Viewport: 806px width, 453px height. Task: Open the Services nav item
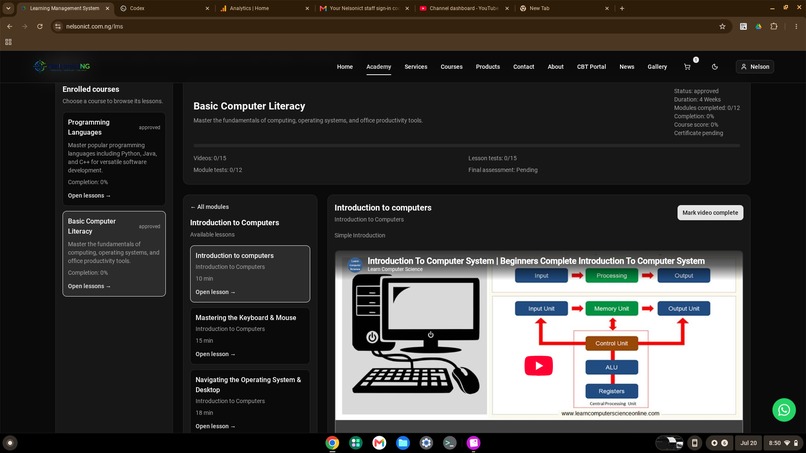pos(415,67)
